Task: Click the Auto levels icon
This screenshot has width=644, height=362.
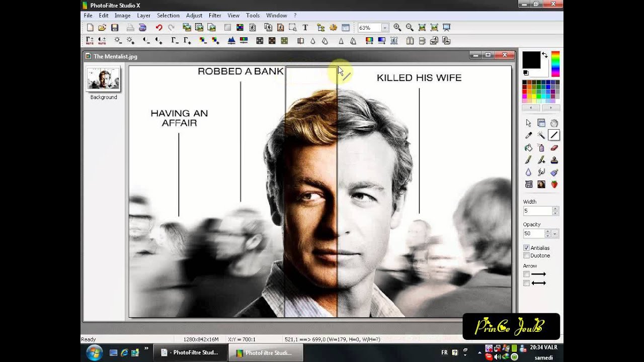Action: click(90, 40)
